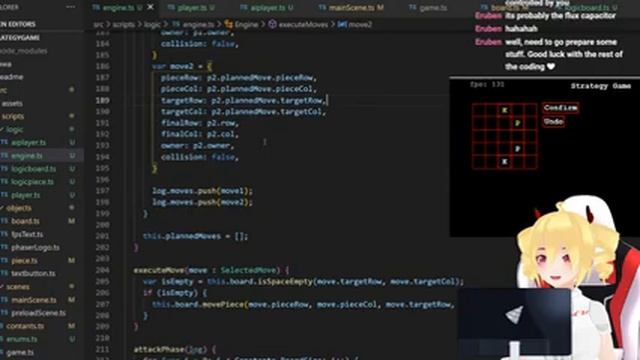Open board.ts from the explorer
Screen dimensions: 640x360
pyautogui.click(x=25, y=221)
